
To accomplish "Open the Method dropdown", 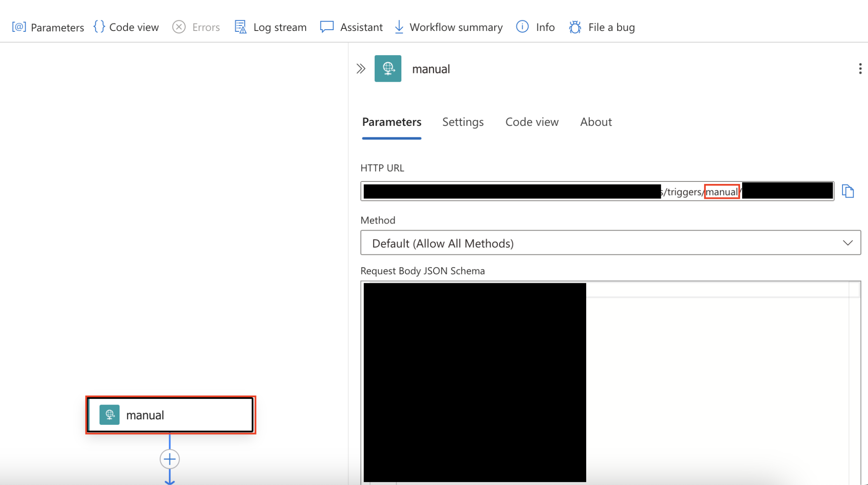I will [848, 242].
